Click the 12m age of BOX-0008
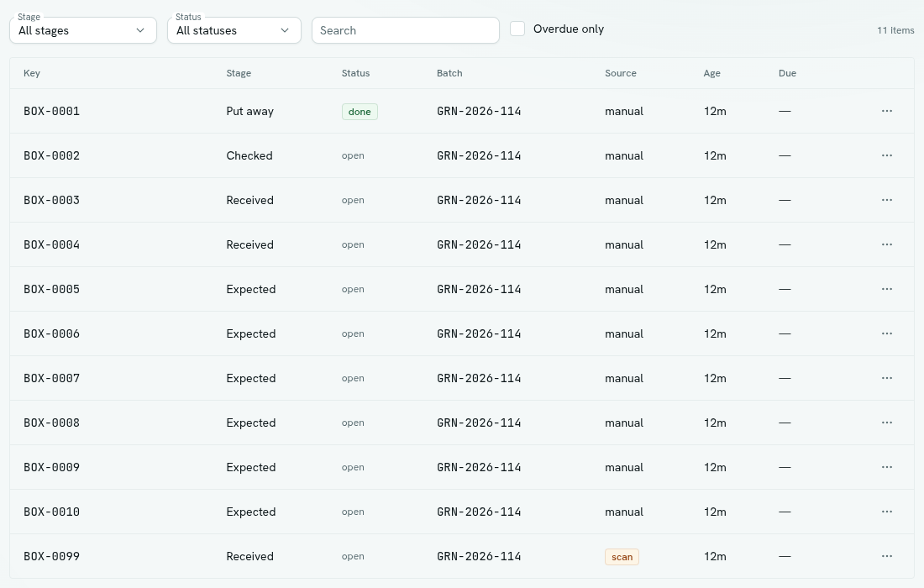Image resolution: width=924 pixels, height=588 pixels. [x=715, y=423]
